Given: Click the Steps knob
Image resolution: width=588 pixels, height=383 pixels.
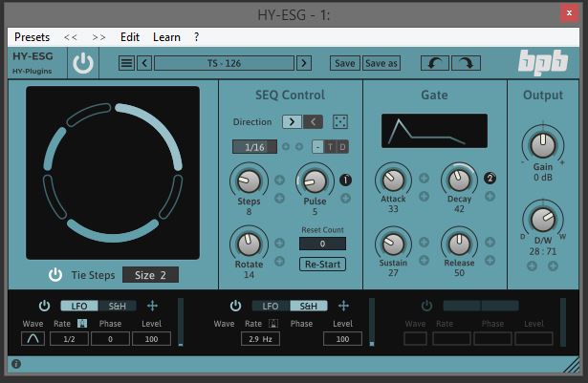Looking at the screenshot, I should pos(249,181).
